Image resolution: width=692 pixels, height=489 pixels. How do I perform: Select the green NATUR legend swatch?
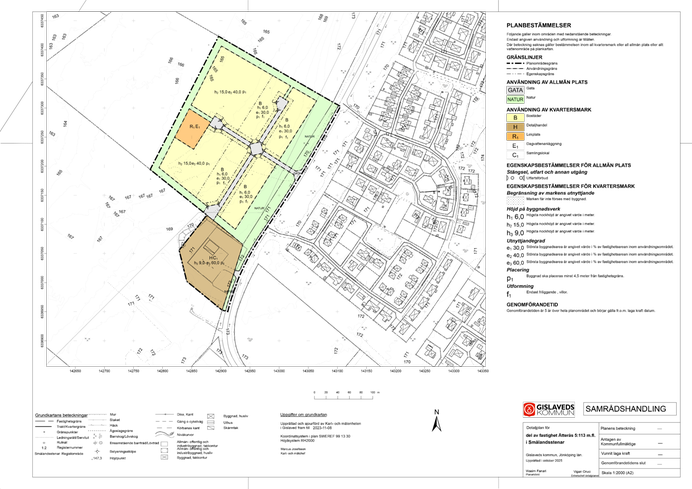[515, 99]
